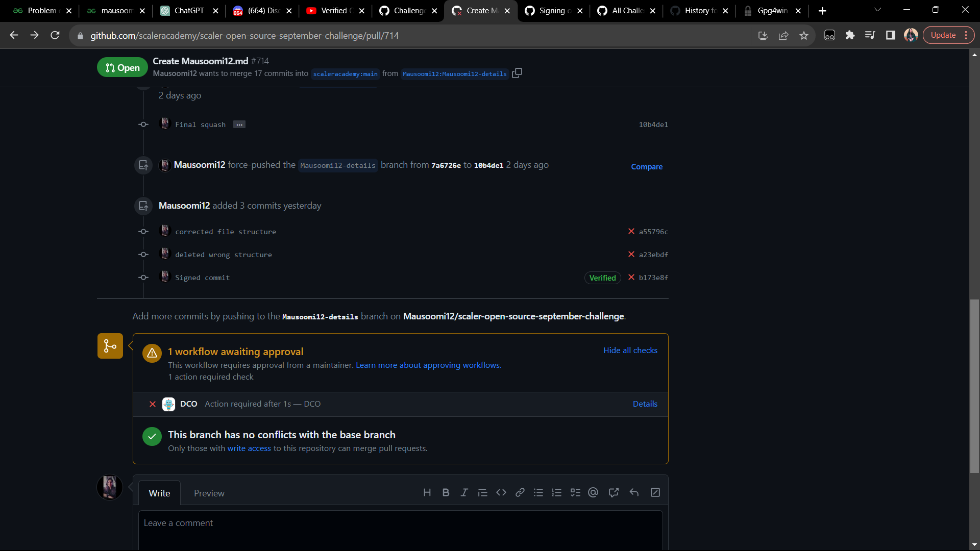
Task: Open tab search dropdown arrow in Chrome
Action: [x=877, y=10]
